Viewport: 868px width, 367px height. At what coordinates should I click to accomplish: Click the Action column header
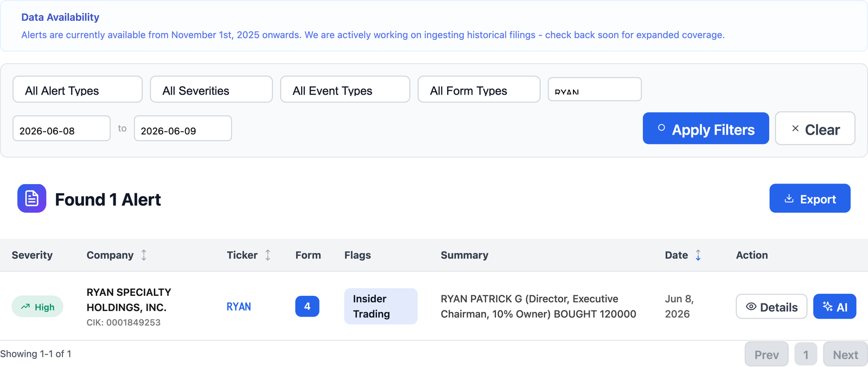click(x=752, y=255)
